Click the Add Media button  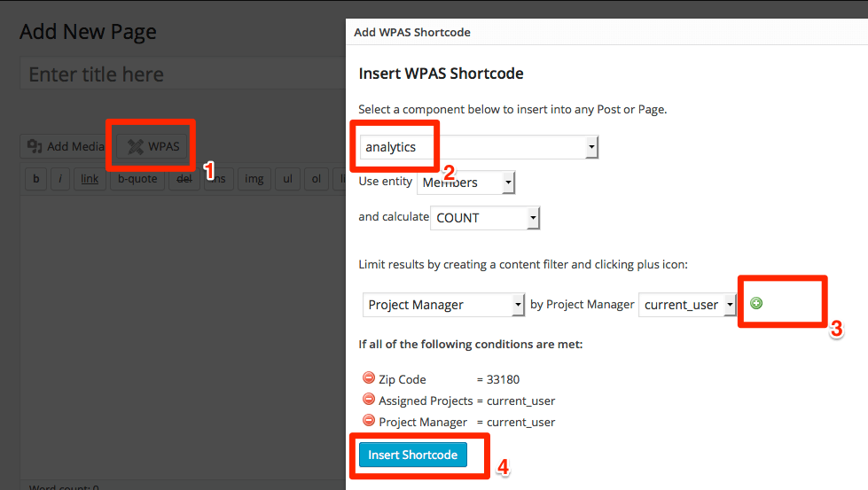tap(66, 146)
